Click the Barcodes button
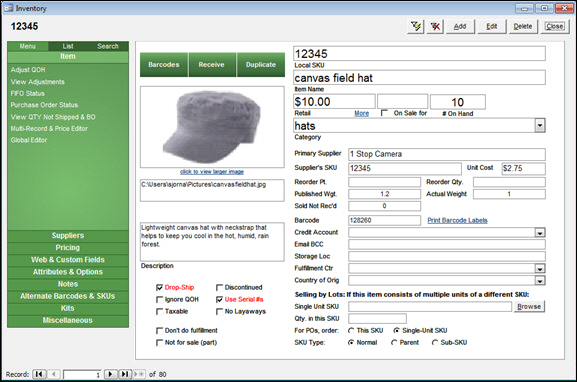577x382 pixels. 164,65
